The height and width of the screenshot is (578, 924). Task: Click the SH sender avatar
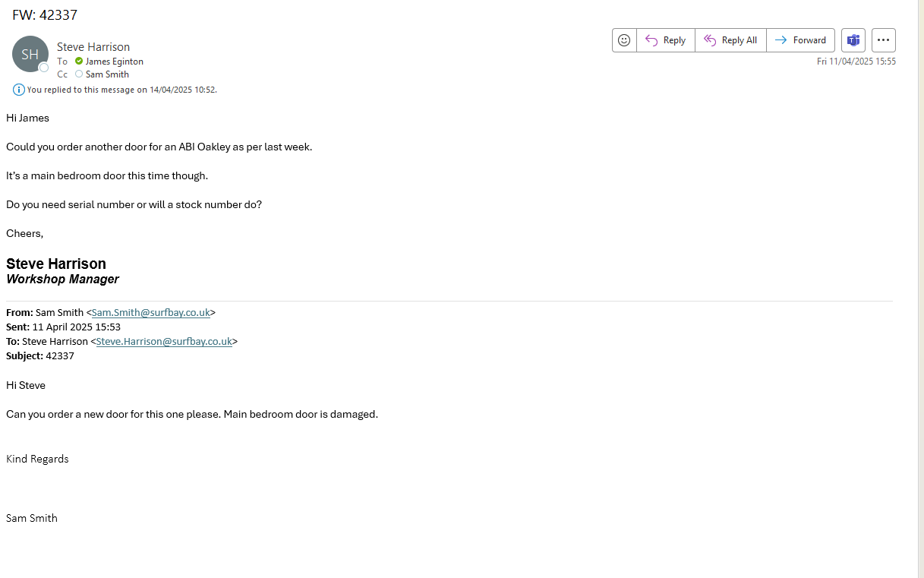click(x=30, y=55)
